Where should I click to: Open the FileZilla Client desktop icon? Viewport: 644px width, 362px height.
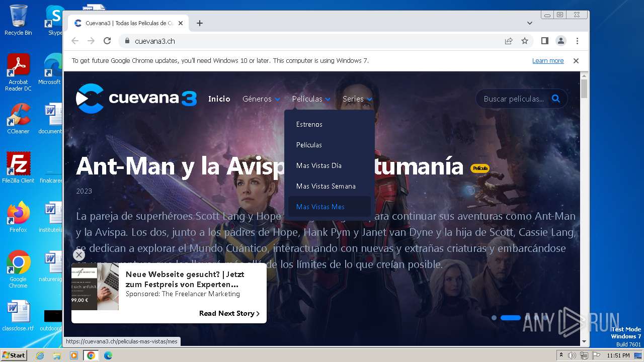pos(18,167)
